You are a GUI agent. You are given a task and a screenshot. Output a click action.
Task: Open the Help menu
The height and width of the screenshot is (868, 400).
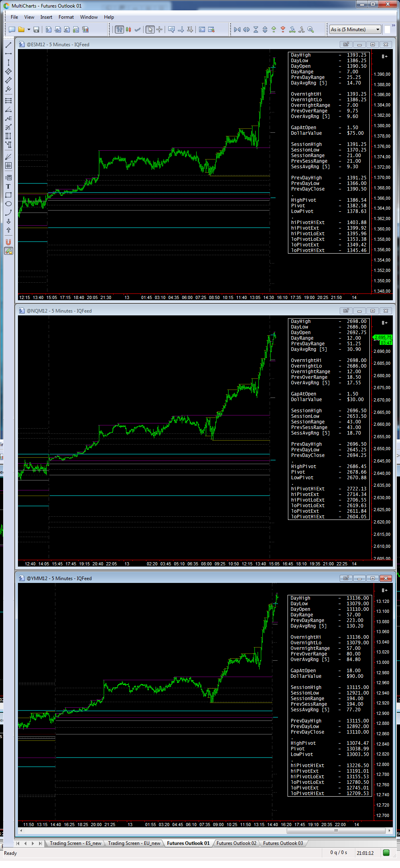(x=109, y=17)
